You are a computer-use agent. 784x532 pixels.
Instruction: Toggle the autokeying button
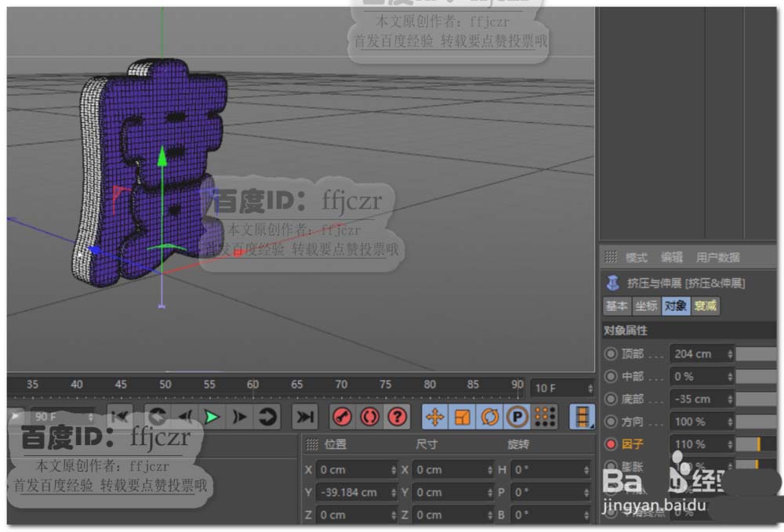[x=369, y=418]
